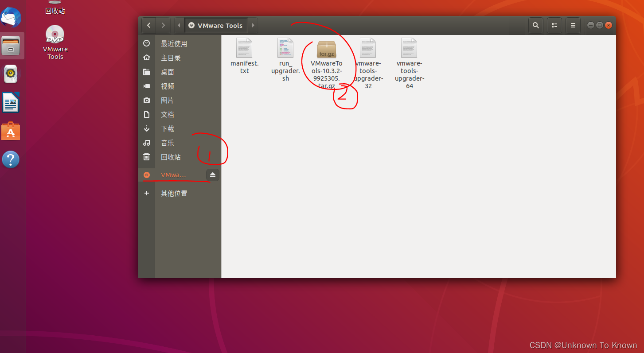Select the manifest.txt file icon
Screen dimensions: 644x353
pos(245,48)
